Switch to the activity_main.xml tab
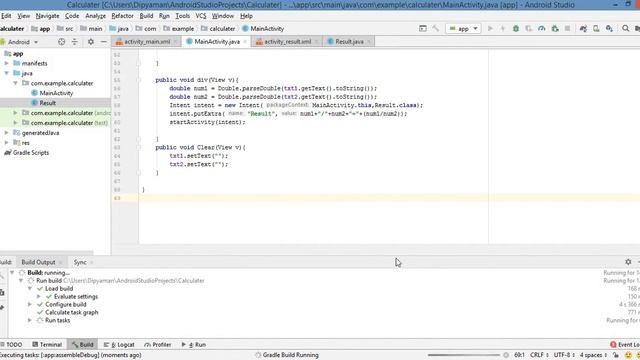This screenshot has height=360, width=640. coord(147,42)
